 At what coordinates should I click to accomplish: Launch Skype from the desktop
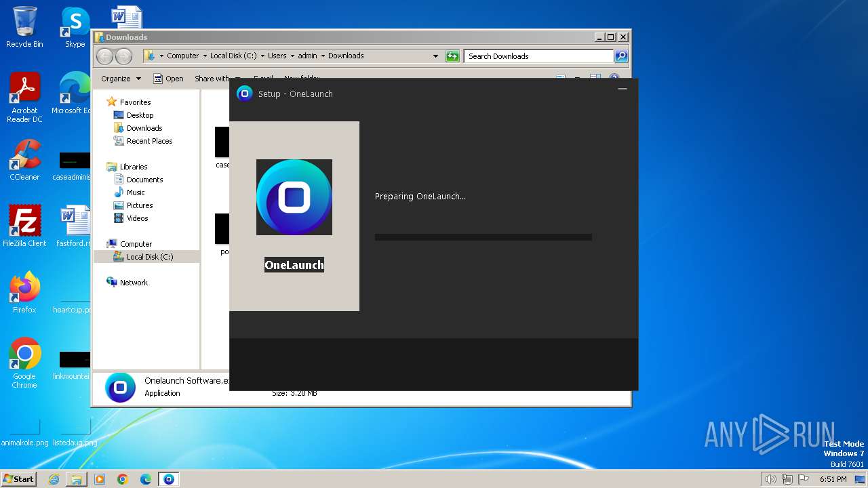[x=75, y=27]
